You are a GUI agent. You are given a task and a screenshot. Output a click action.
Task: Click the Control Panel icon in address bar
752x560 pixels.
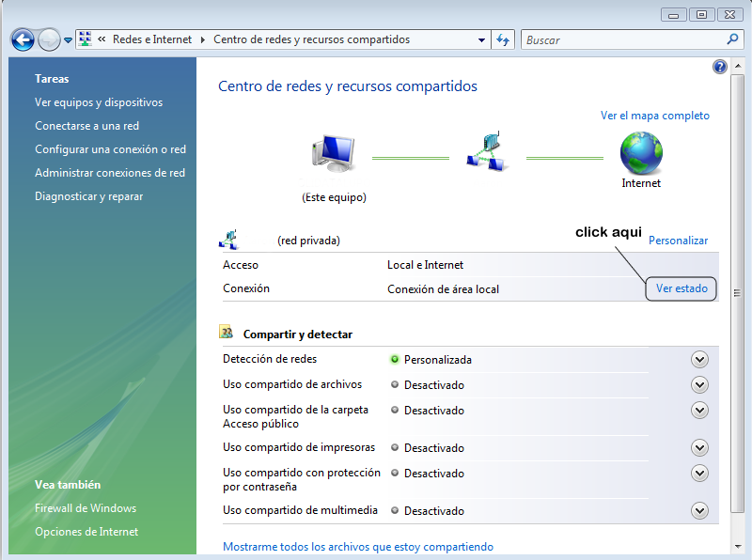pyautogui.click(x=86, y=39)
